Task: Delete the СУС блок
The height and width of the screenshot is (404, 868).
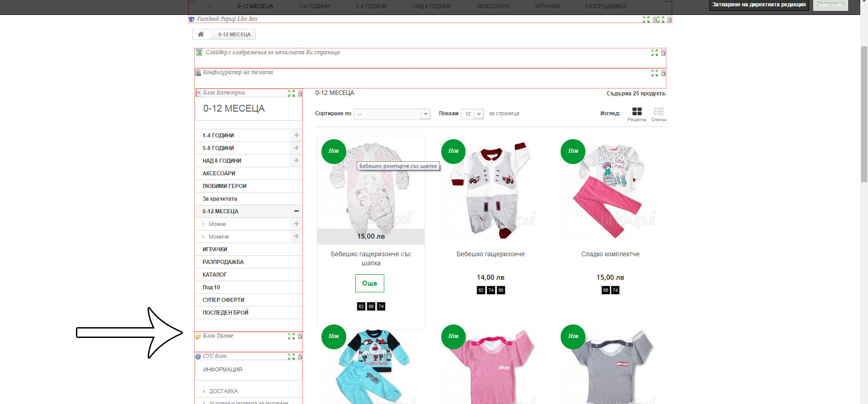Action: click(x=300, y=357)
